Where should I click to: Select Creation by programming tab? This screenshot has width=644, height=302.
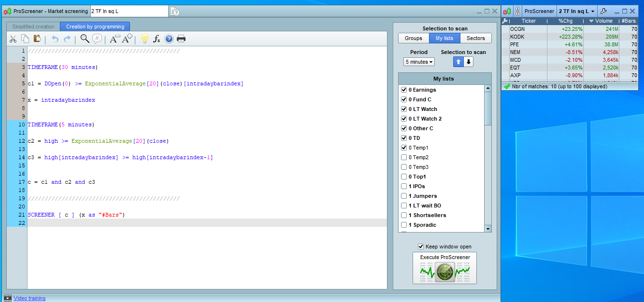95,27
